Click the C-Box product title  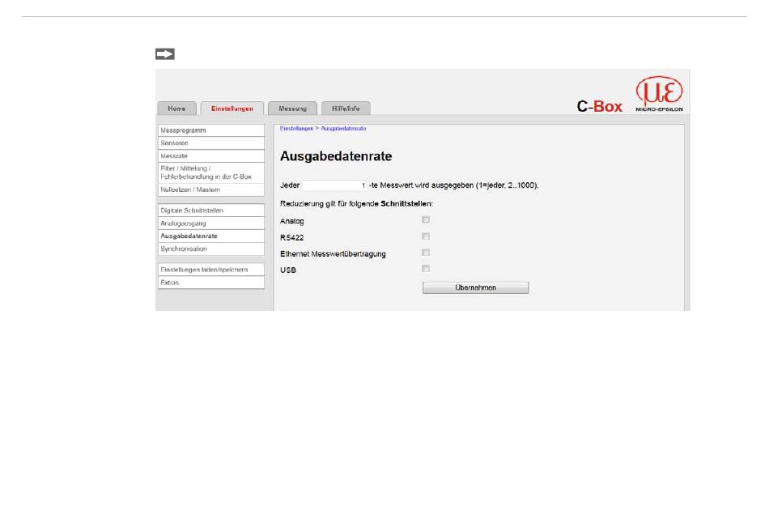[599, 107]
